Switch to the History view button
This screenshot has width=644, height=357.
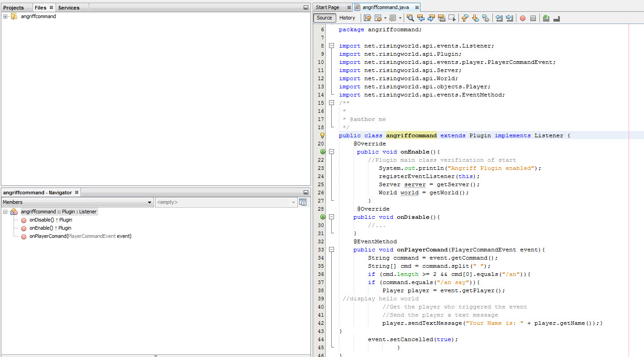point(347,18)
